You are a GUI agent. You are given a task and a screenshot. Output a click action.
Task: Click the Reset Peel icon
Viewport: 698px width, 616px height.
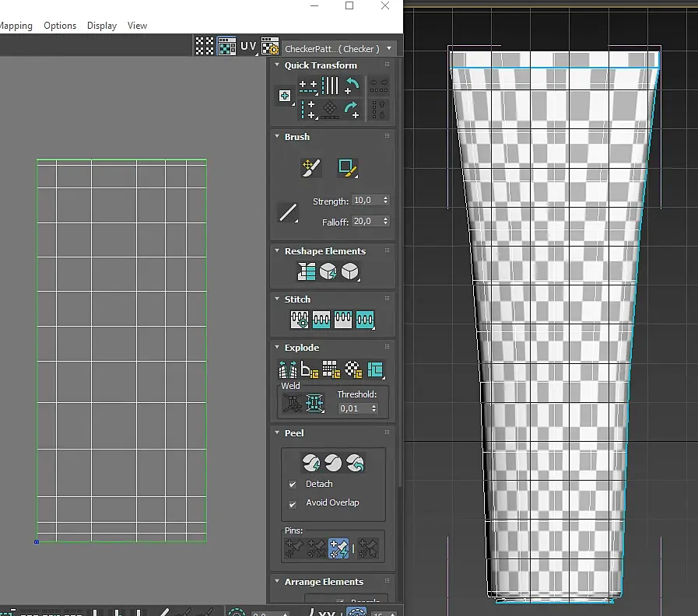coord(356,463)
